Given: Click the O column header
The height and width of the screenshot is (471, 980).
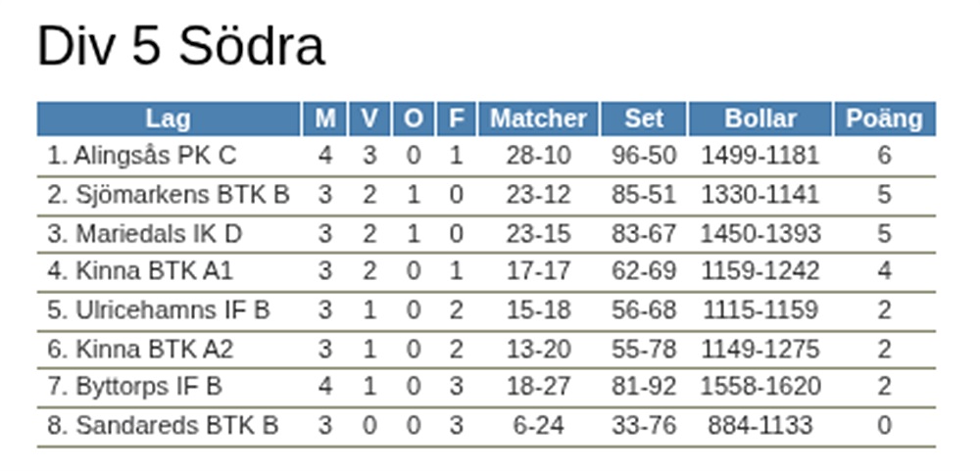Looking at the screenshot, I should tap(414, 118).
